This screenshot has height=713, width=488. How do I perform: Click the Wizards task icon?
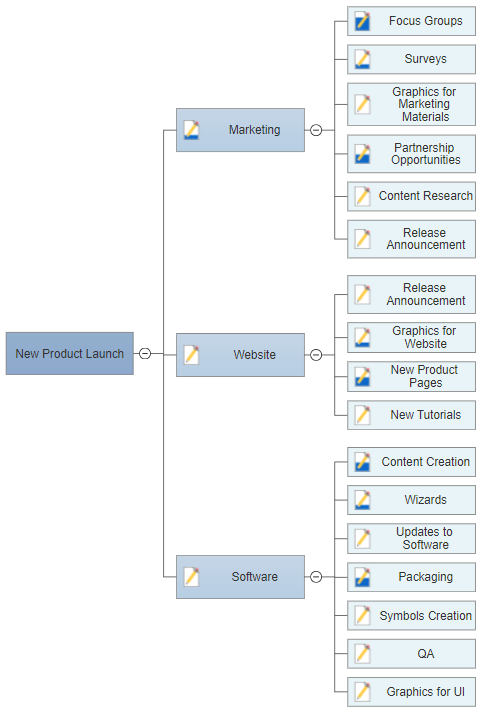click(x=362, y=500)
